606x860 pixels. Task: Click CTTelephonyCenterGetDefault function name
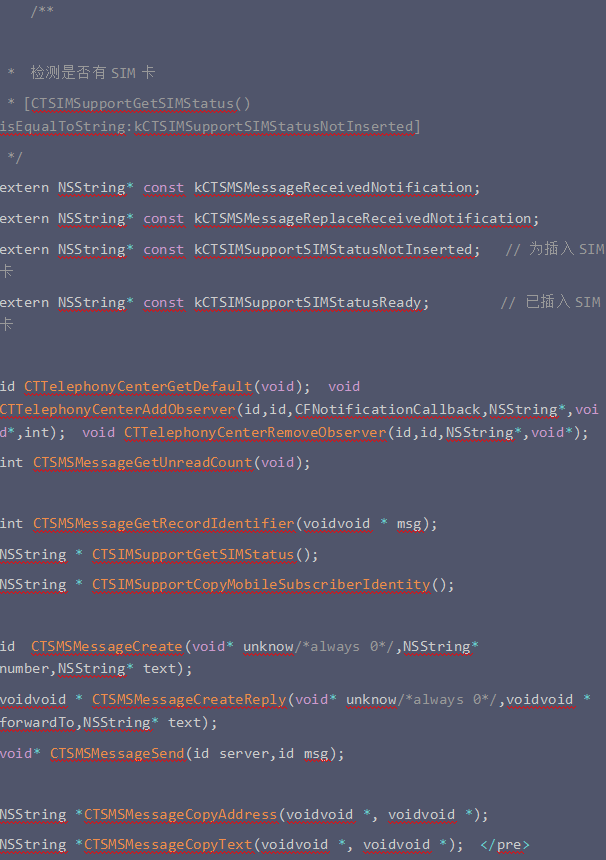138,387
